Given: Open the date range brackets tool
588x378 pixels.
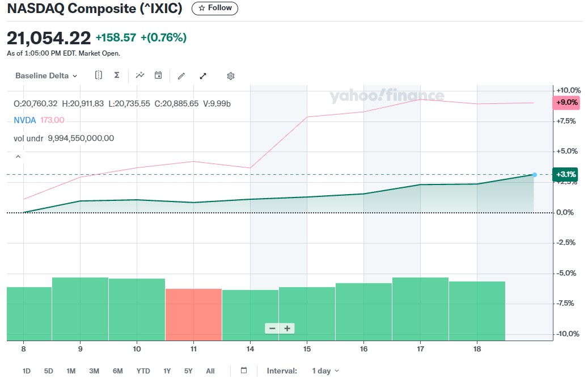Looking at the screenshot, I should [x=98, y=75].
